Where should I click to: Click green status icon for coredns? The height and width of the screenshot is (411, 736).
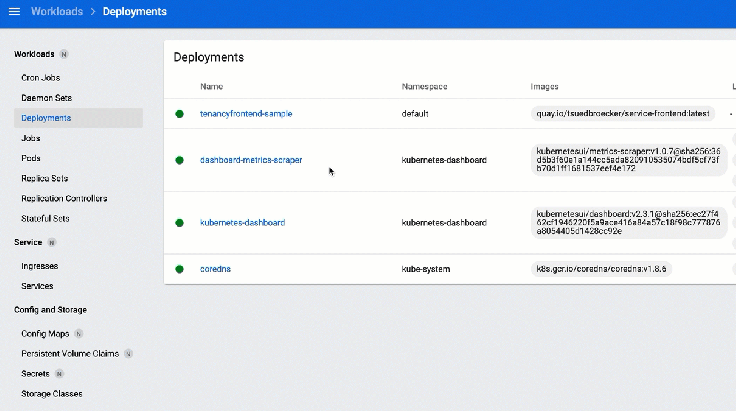(x=179, y=269)
